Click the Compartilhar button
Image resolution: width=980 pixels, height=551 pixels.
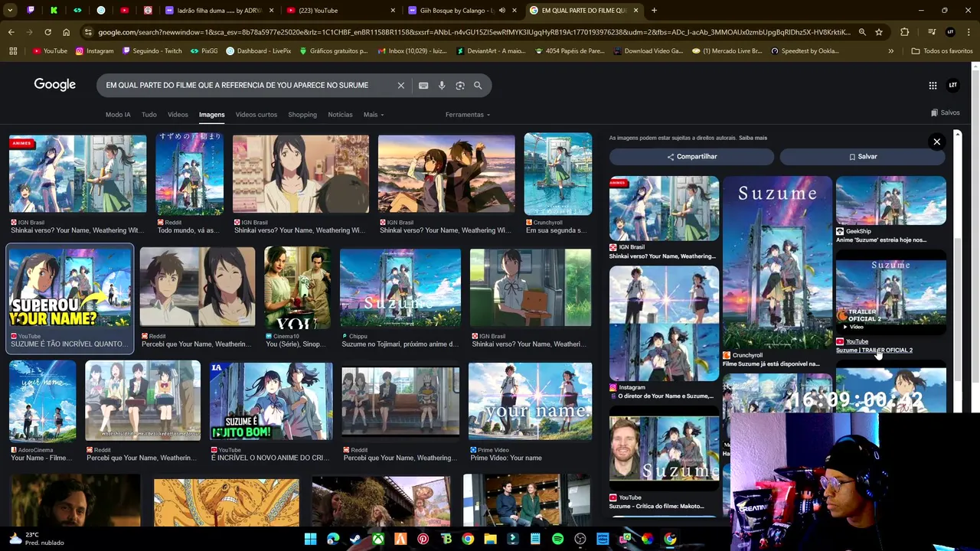pyautogui.click(x=691, y=157)
